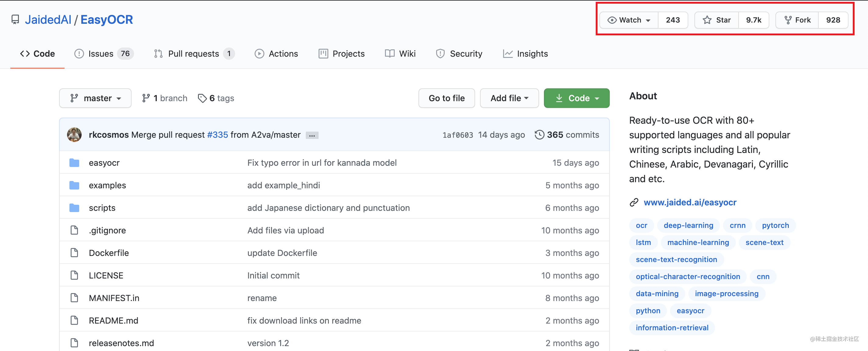The image size is (868, 351).
Task: Click the star icon in Star button
Action: [707, 20]
